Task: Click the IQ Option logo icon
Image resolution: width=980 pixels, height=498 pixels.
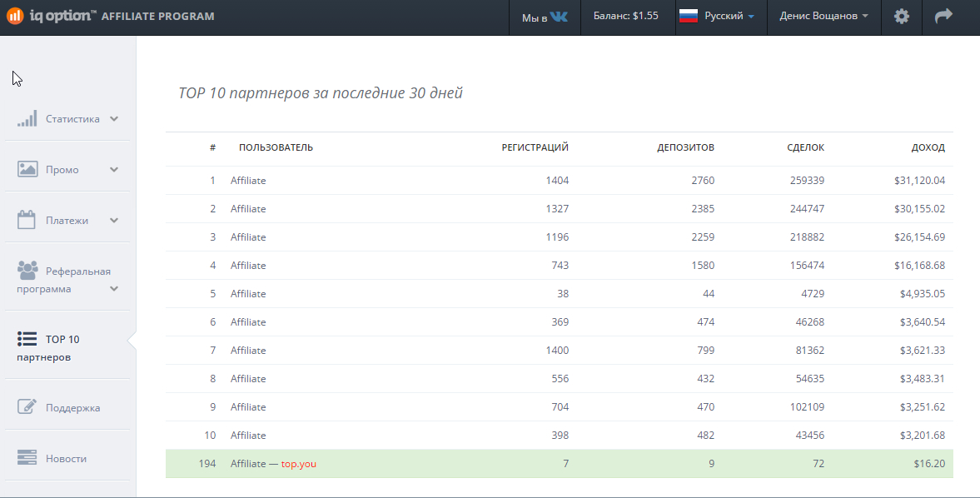Action: (16, 17)
